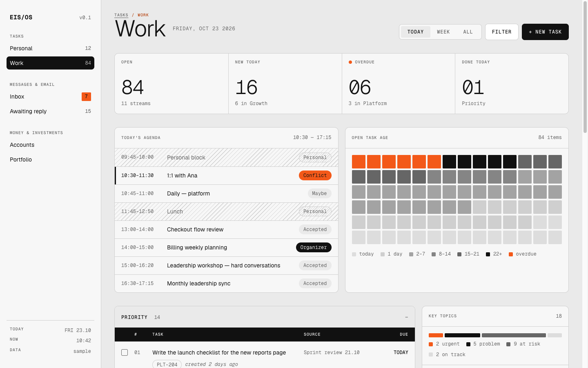
Task: Click the Maybe badge on Daily — platform
Action: [319, 193]
